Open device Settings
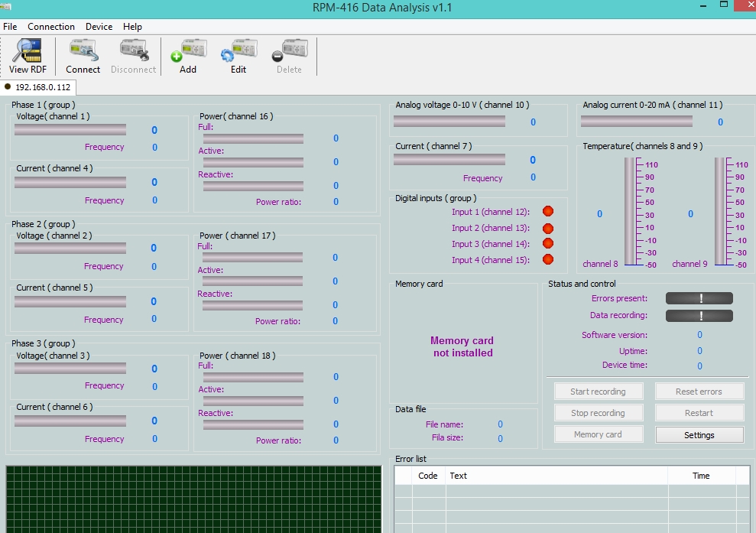Screen dimensions: 756x533 coord(699,434)
